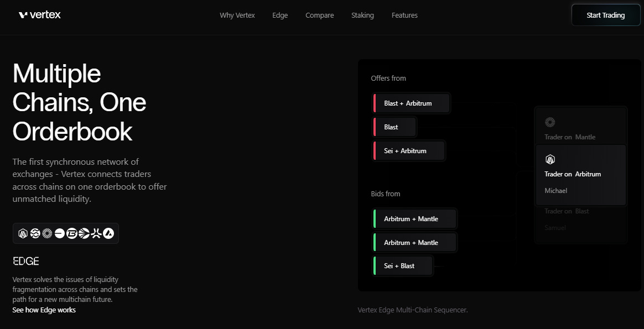Click the Mantle sunburst icon in the chain logo row
The height and width of the screenshot is (329, 644).
[47, 233]
